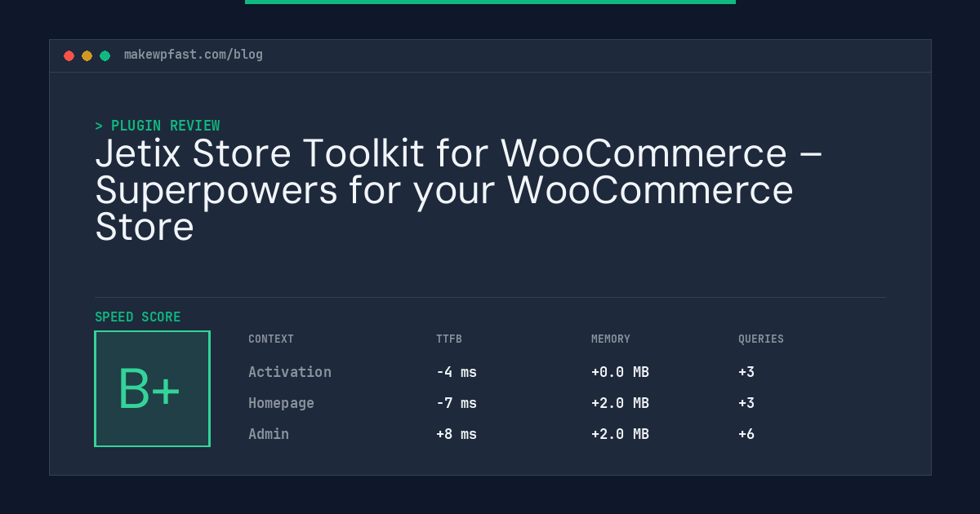Click the '-7 ms' TTFB value
The height and width of the screenshot is (514, 980).
[x=457, y=403]
